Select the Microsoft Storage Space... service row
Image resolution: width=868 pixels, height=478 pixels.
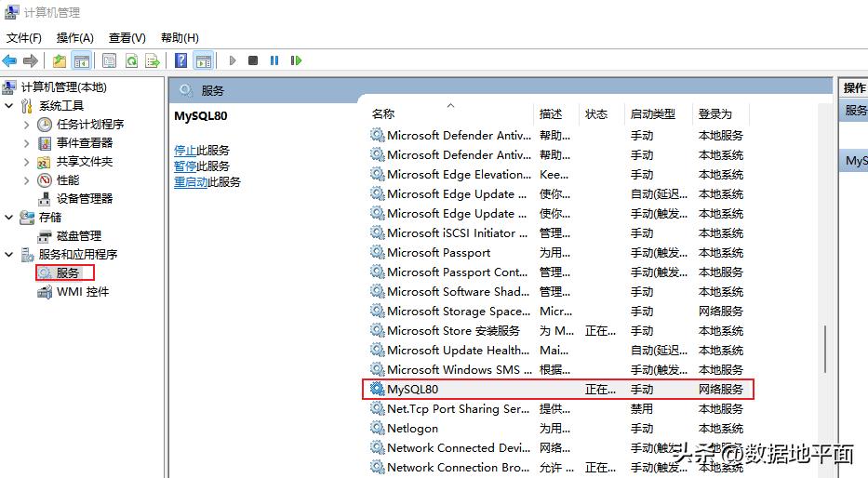click(x=558, y=311)
